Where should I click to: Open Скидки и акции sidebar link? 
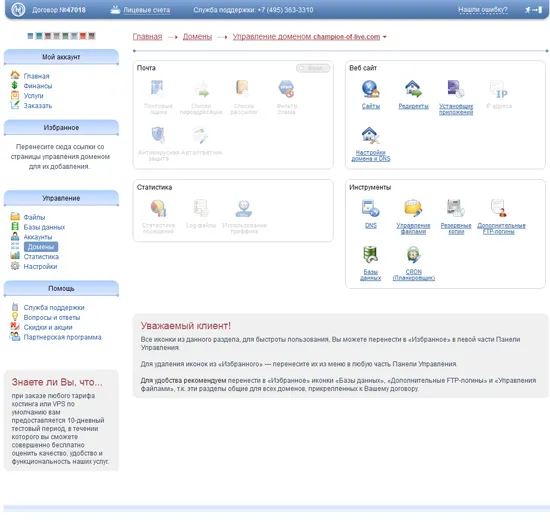48,327
